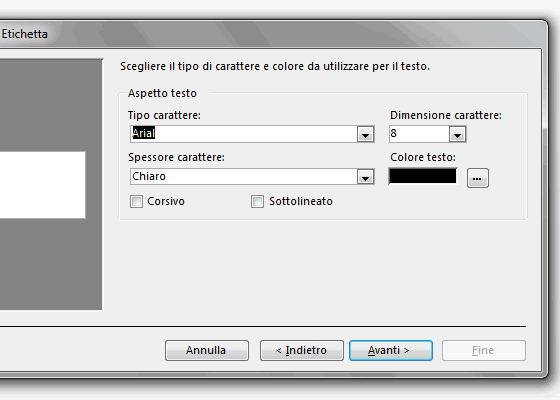Screen dimensions: 560x400
Task: Go back with the Indietro button
Action: point(302,350)
